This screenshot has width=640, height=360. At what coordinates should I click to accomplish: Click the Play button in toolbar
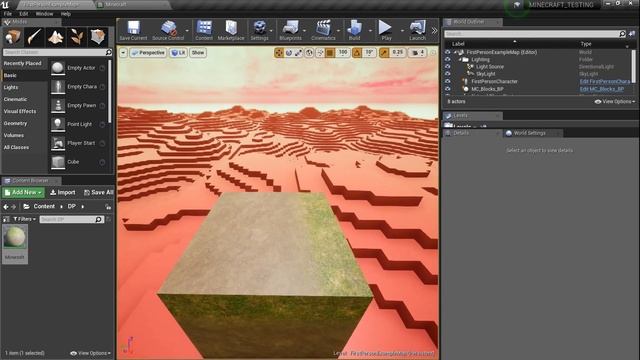pyautogui.click(x=385, y=30)
